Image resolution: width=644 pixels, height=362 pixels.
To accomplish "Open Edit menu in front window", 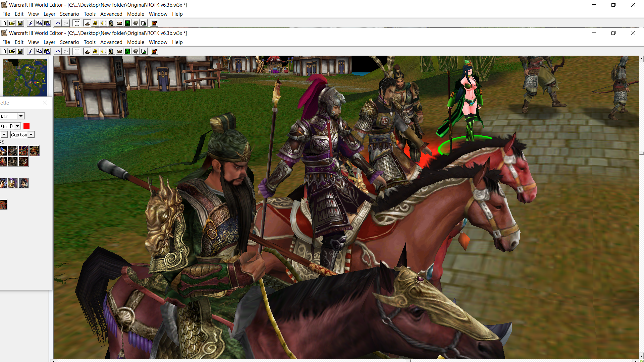I will [19, 42].
